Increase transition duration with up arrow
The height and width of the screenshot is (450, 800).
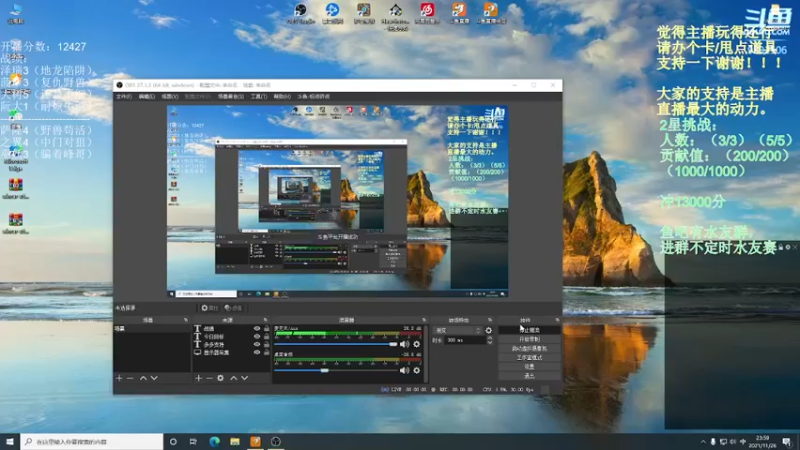pos(490,338)
